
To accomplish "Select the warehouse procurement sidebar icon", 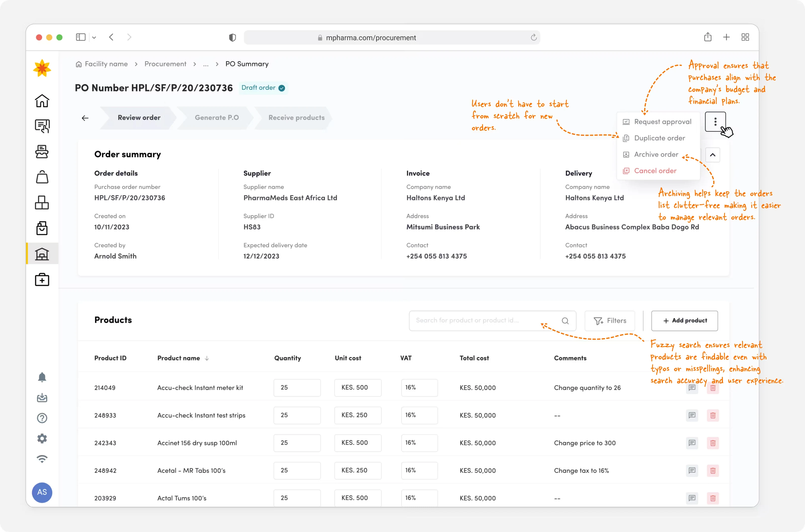I will pos(42,254).
